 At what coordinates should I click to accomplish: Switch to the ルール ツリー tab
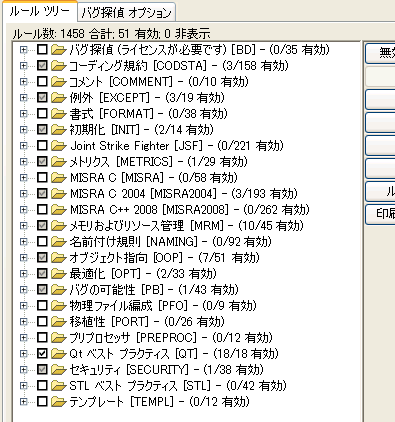(x=39, y=12)
